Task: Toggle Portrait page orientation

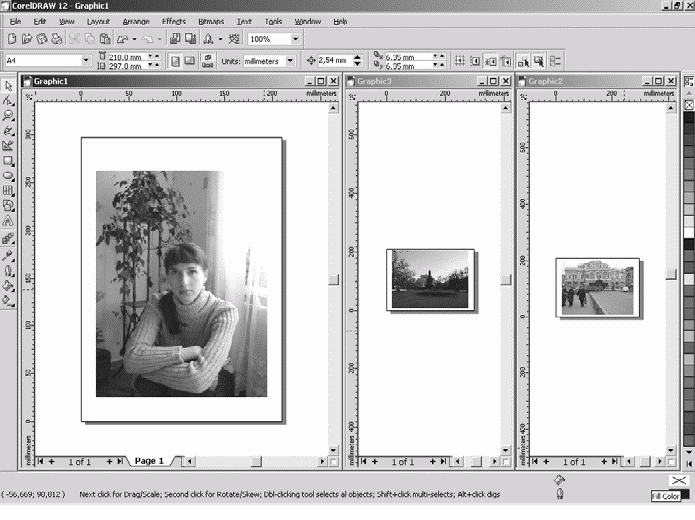Action: pos(175,61)
